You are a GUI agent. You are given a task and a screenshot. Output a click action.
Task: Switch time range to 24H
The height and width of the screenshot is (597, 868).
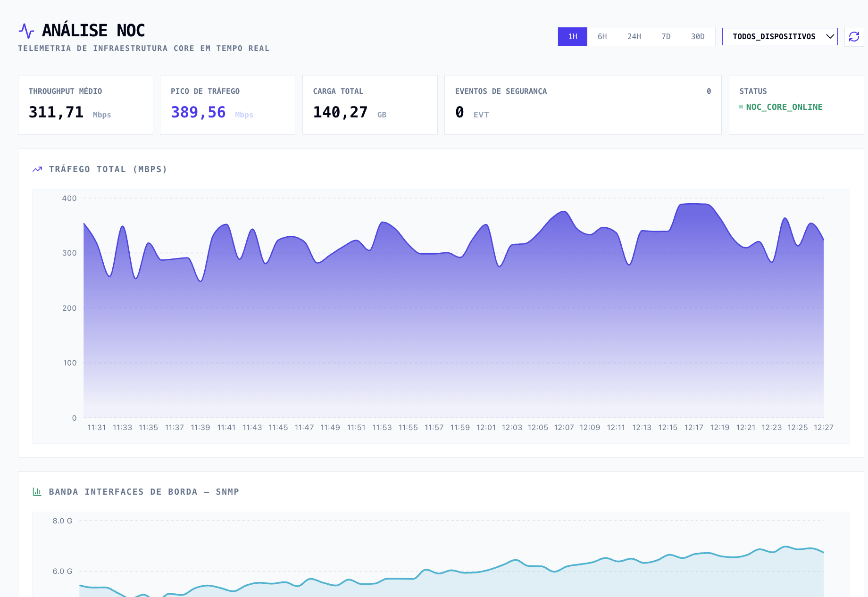pyautogui.click(x=634, y=37)
